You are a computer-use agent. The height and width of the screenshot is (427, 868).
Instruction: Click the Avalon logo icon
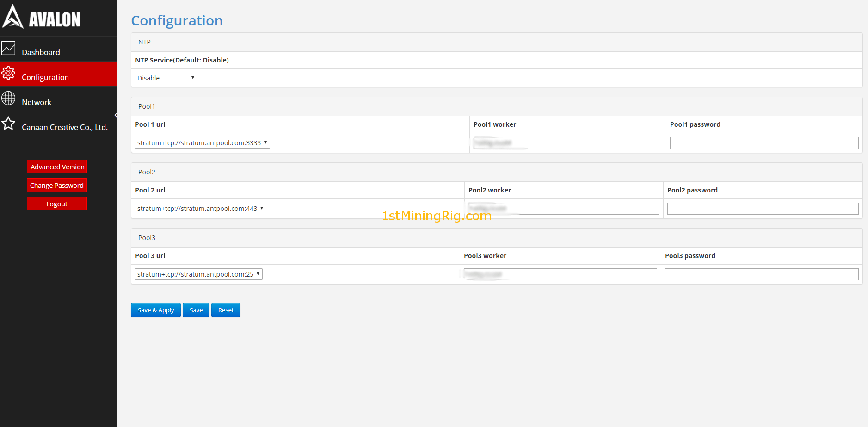[x=12, y=16]
